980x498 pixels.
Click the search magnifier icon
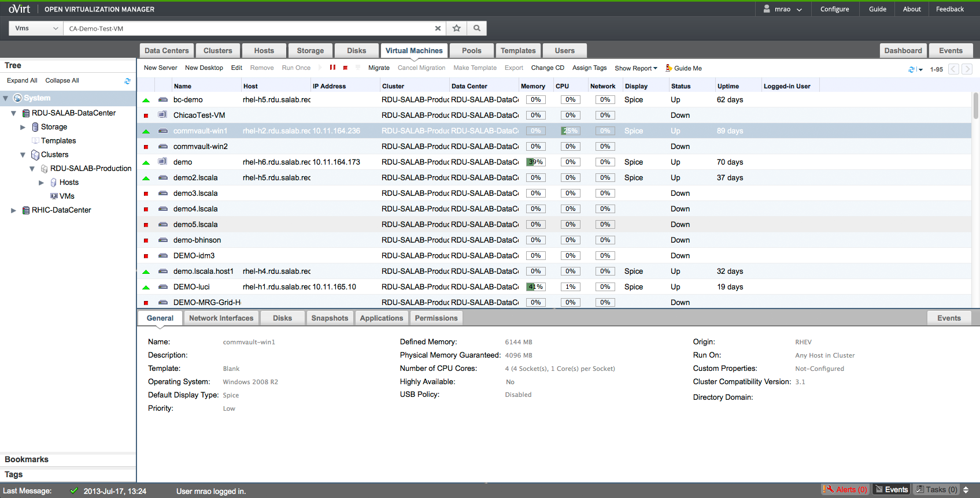tap(477, 28)
